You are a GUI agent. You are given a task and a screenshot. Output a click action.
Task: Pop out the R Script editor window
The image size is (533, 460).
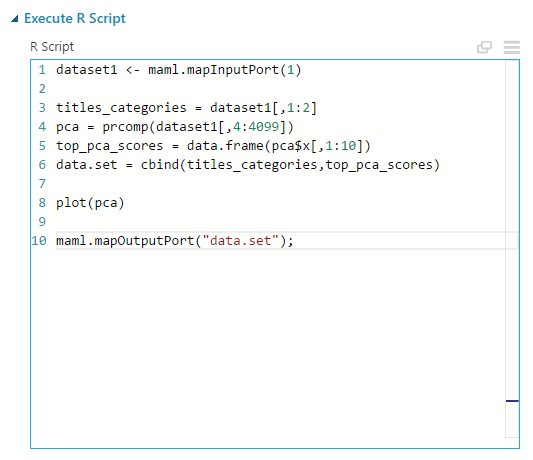pos(484,47)
